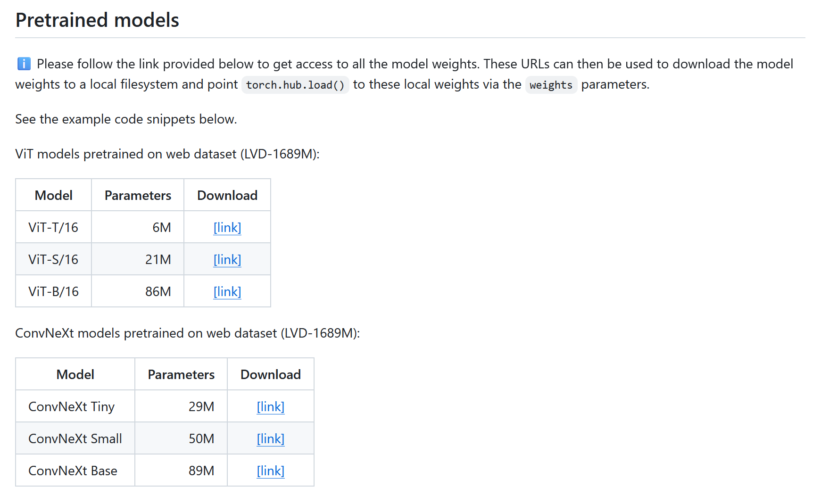The height and width of the screenshot is (504, 821).
Task: Open the ViT-S/16 download link
Action: [x=227, y=260]
